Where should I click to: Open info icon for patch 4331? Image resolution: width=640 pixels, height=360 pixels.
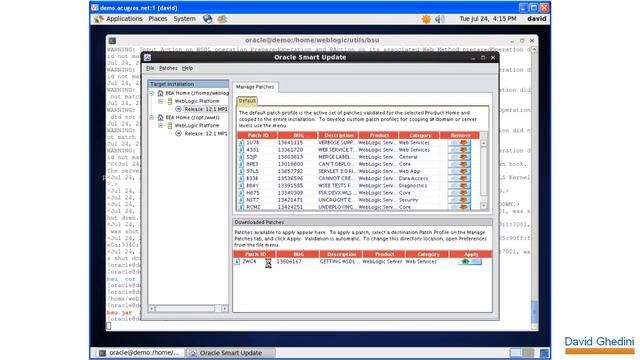pos(241,150)
